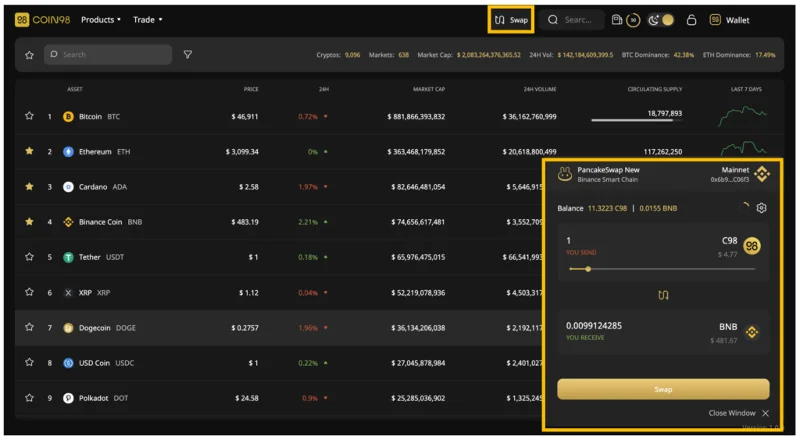Click the asset Search input field

pyautogui.click(x=108, y=55)
